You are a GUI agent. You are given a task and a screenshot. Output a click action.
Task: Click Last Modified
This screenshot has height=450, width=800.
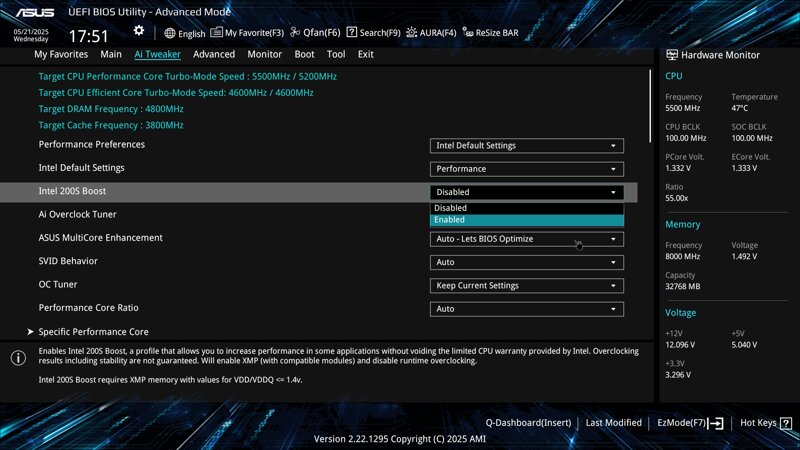tap(613, 423)
